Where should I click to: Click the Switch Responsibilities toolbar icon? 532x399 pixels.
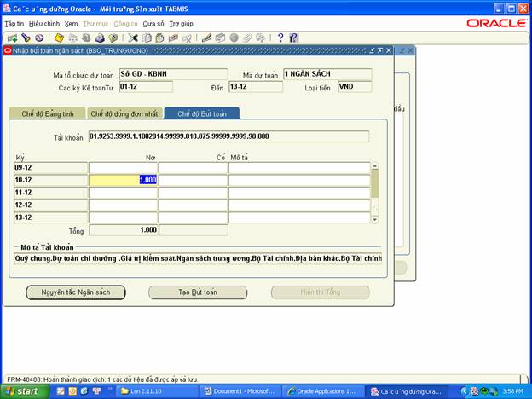coord(86,38)
